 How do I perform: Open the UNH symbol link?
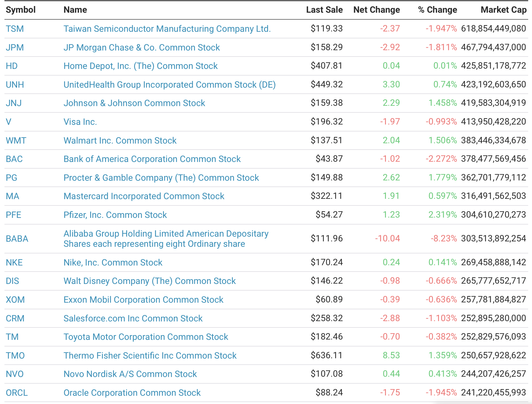click(15, 85)
